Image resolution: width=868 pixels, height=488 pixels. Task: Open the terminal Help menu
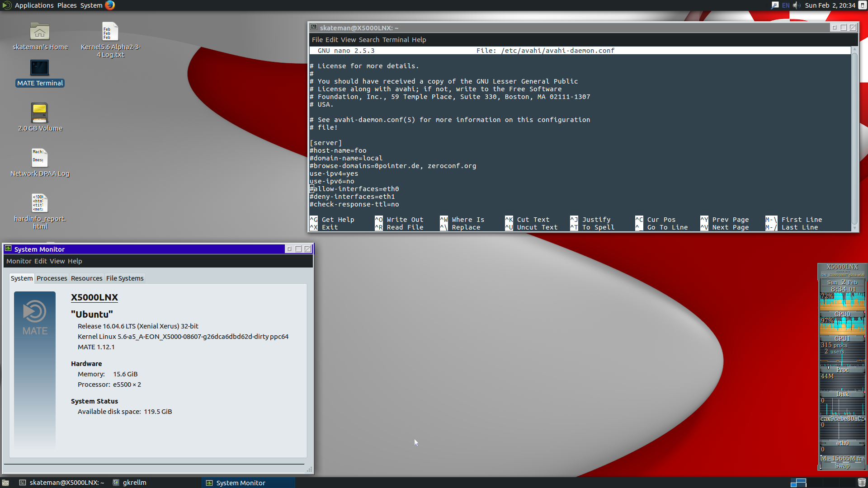[419, 40]
